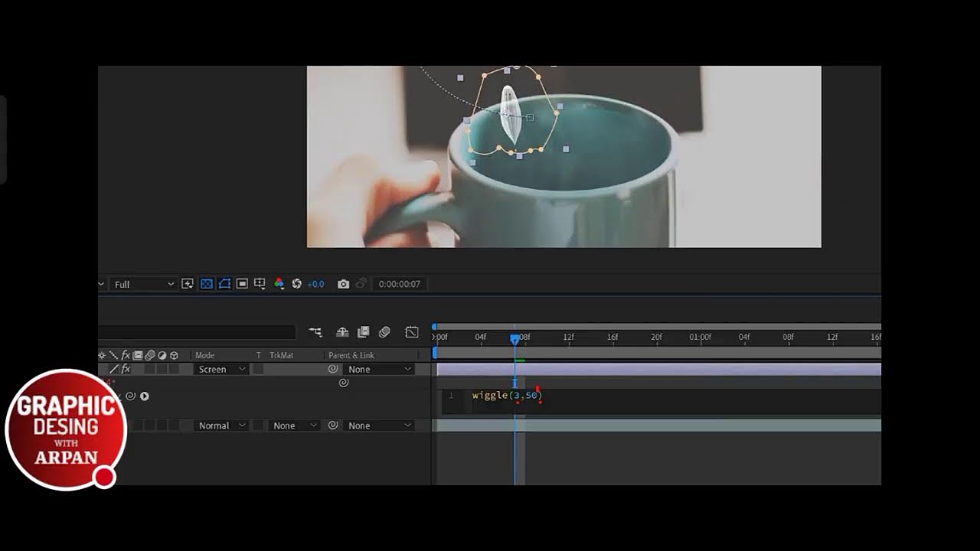
Task: Select the green Normal layer duration bar
Action: [x=658, y=425]
